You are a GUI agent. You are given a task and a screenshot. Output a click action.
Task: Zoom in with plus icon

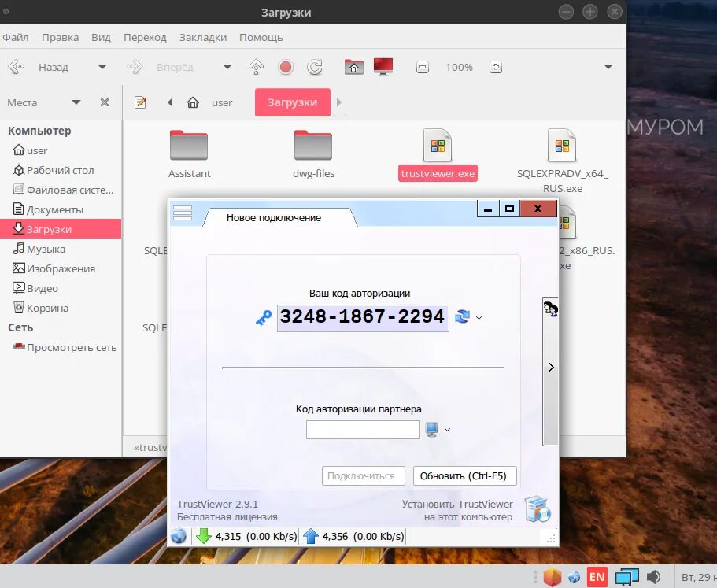496,67
